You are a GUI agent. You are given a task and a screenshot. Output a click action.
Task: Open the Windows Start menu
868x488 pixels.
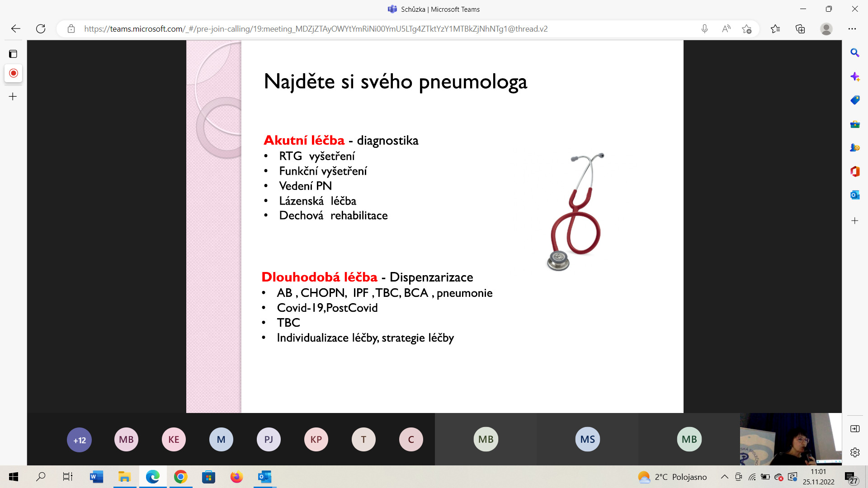(14, 477)
